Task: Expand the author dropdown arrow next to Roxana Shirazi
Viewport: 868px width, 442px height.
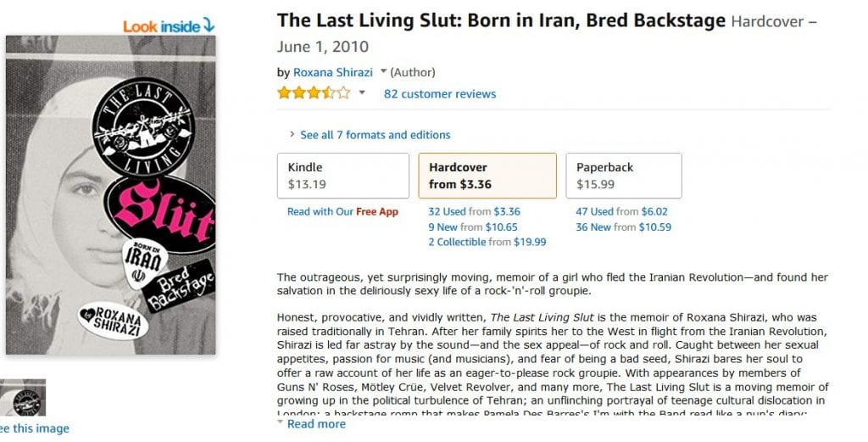Action: pos(383,72)
